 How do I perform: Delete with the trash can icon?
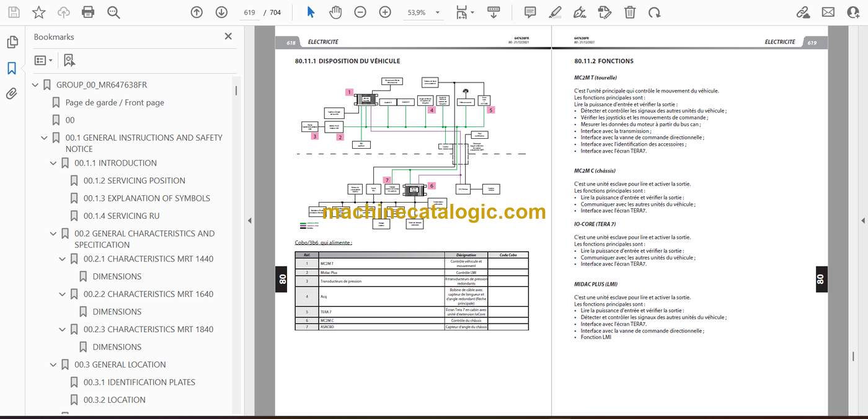tap(629, 12)
